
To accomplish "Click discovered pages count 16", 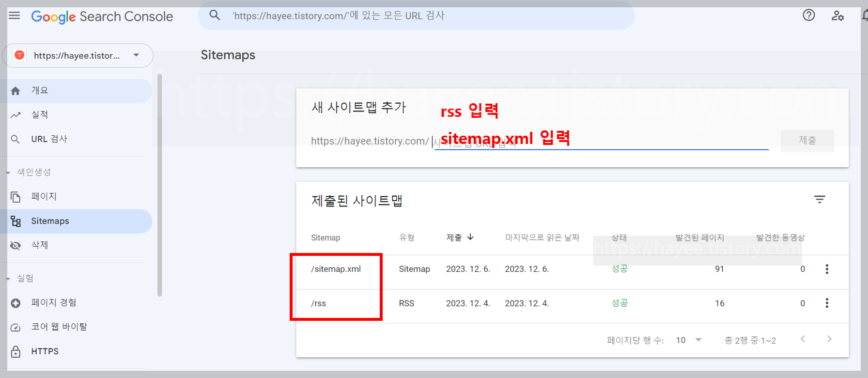I will (x=719, y=303).
